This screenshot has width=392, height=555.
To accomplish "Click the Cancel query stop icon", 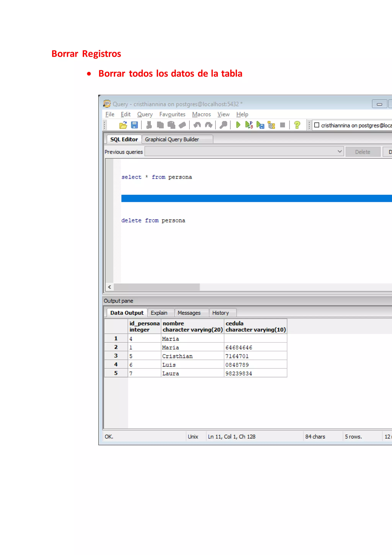I will tap(283, 125).
